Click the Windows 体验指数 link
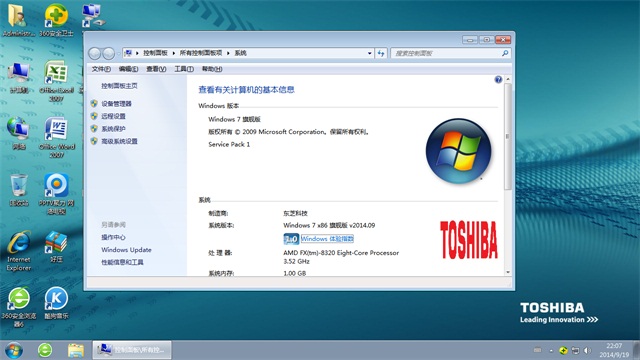The width and height of the screenshot is (640, 360). 327,238
